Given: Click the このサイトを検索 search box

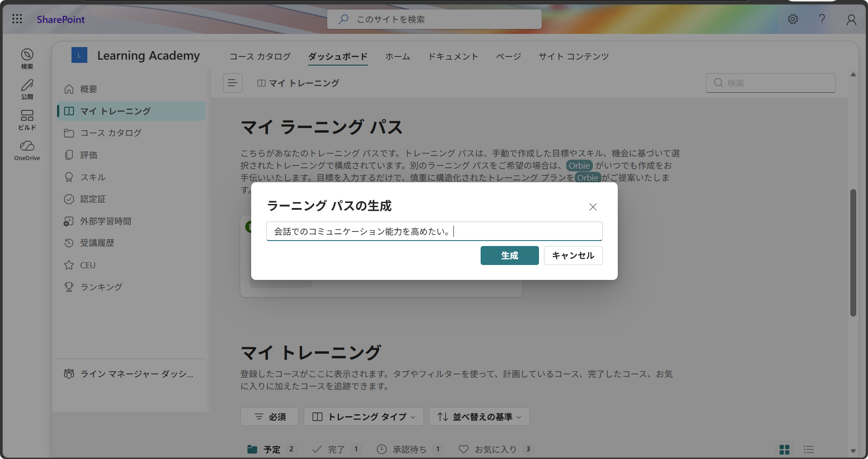Looking at the screenshot, I should click(434, 19).
